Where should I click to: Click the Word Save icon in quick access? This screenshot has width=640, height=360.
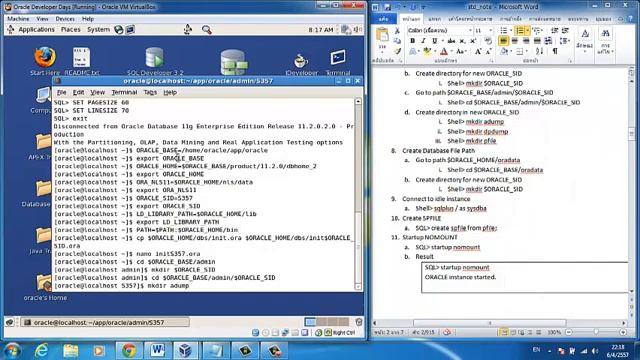pyautogui.click(x=387, y=7)
